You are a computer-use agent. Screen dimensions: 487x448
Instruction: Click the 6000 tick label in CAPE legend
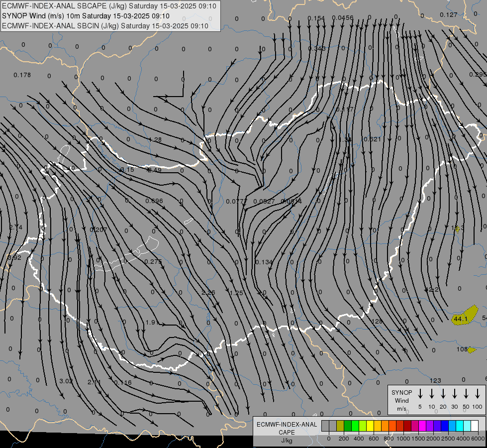(x=478, y=439)
